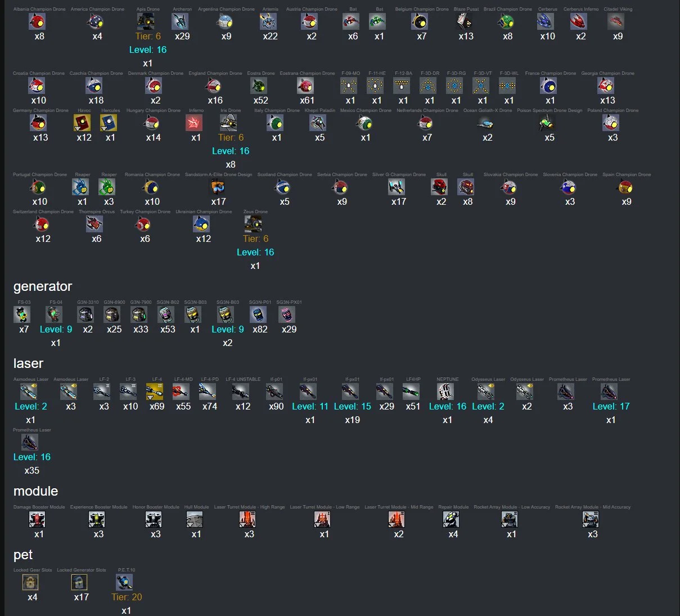
Task: Click the SG3N-PX01 generator icon
Action: tap(287, 314)
